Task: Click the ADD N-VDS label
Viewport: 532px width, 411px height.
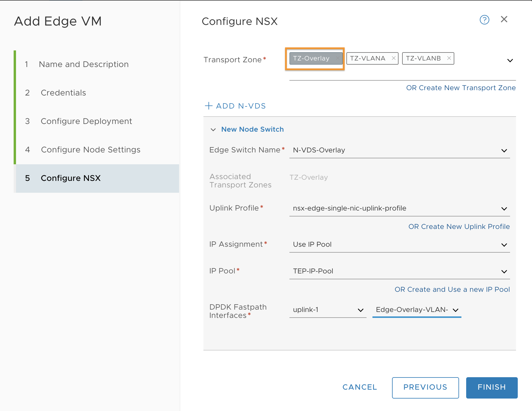Action: click(241, 106)
